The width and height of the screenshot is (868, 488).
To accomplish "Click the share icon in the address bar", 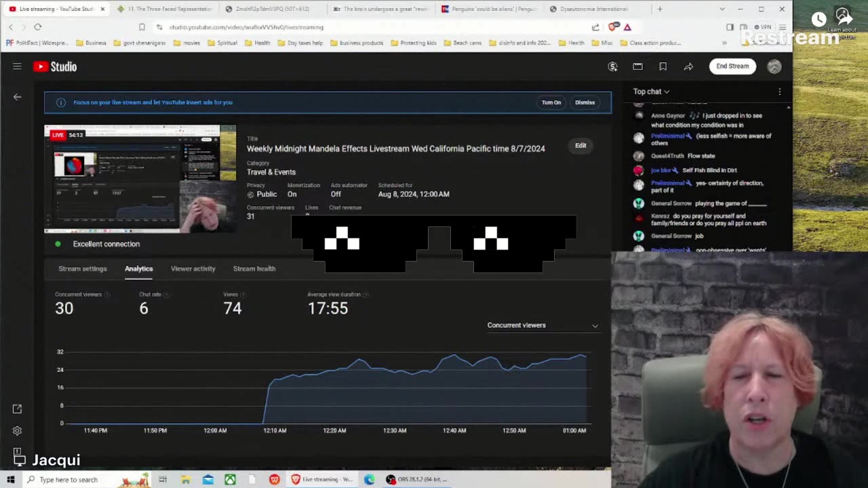I will [x=595, y=27].
